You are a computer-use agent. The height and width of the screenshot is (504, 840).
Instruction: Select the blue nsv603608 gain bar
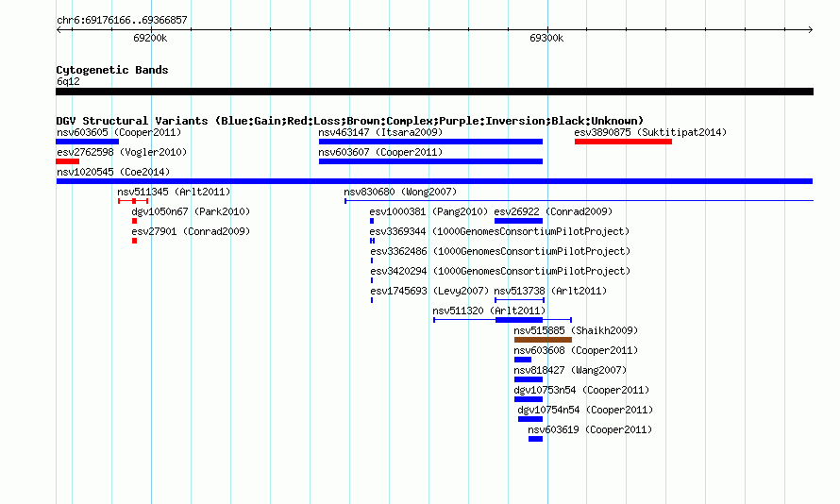523,360
